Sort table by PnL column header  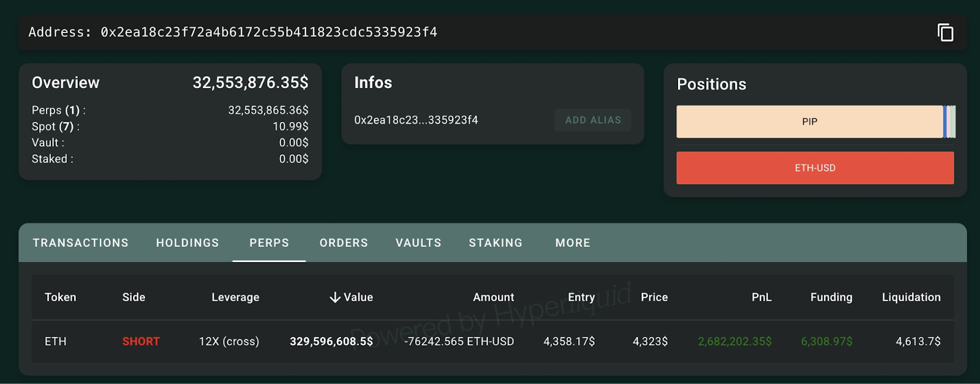tap(761, 298)
